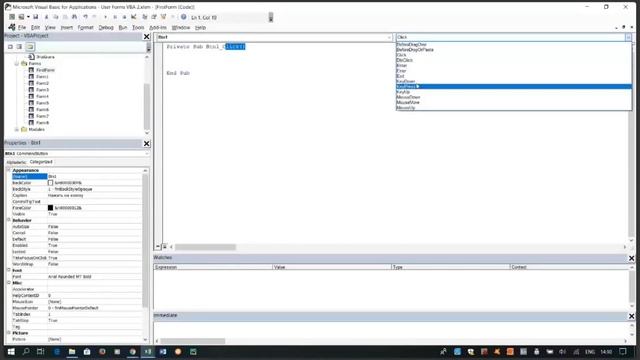The width and height of the screenshot is (640, 360).
Task: Open the Windows Start menu
Action: (11, 351)
